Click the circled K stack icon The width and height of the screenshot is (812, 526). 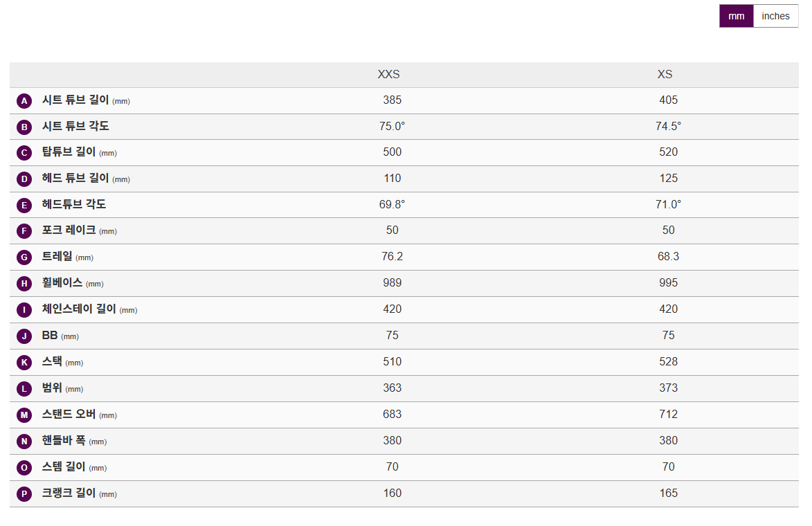24,363
